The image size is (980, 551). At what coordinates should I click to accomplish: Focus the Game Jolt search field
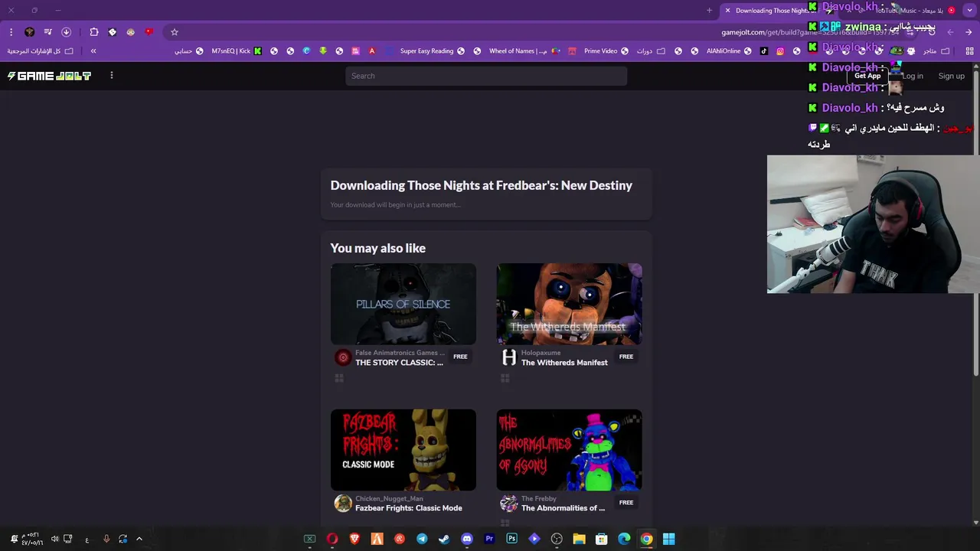(x=486, y=76)
